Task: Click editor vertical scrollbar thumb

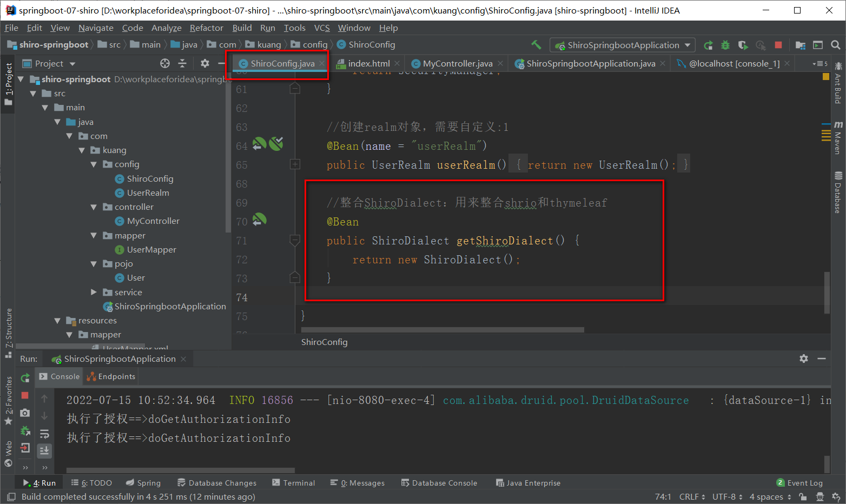Action: 827,292
